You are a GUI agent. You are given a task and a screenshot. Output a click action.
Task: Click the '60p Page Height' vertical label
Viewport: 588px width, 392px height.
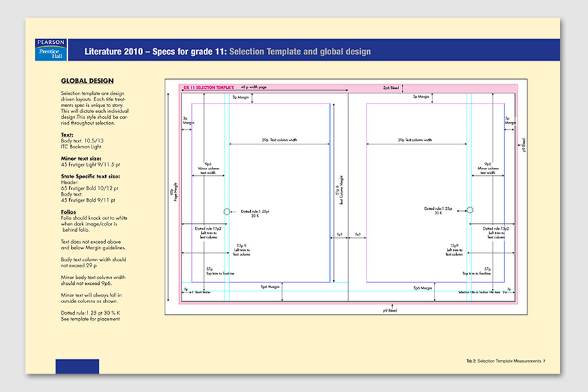coord(172,191)
